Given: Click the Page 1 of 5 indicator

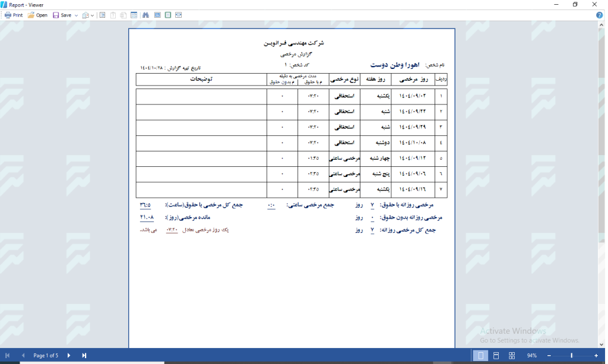Looking at the screenshot, I should tap(46, 355).
